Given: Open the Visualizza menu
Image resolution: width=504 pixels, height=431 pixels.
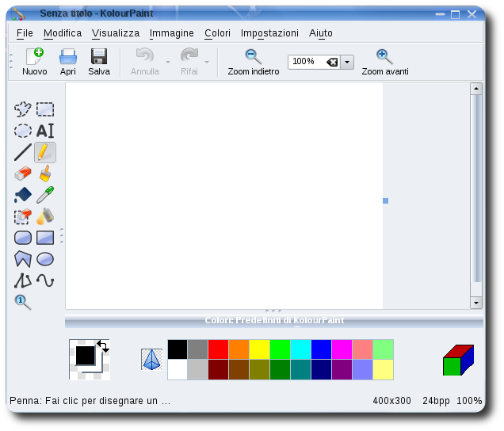Looking at the screenshot, I should [x=116, y=33].
